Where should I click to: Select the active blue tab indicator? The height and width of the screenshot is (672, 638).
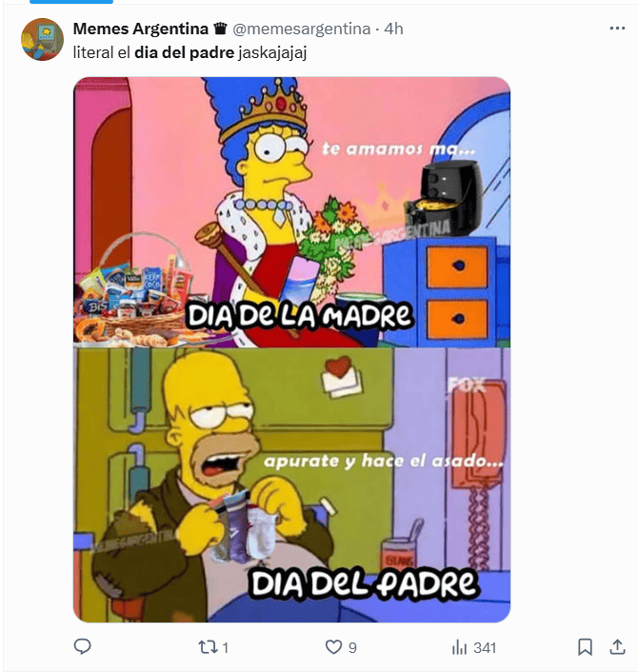point(71,2)
